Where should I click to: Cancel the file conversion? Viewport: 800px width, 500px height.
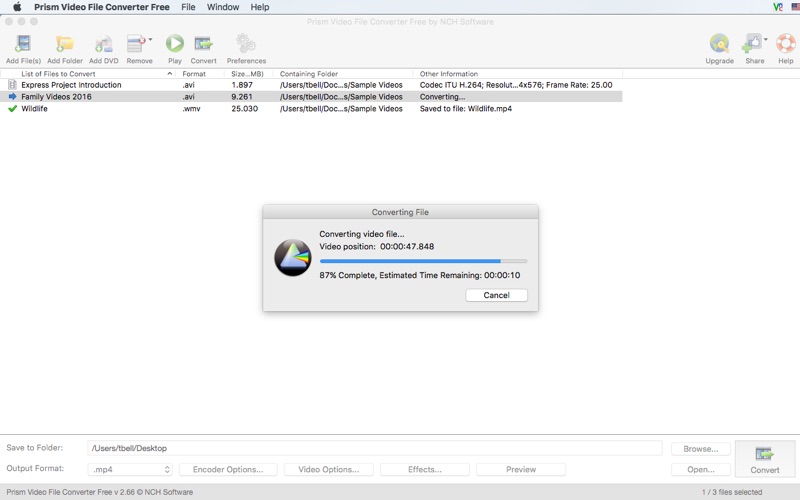[496, 295]
